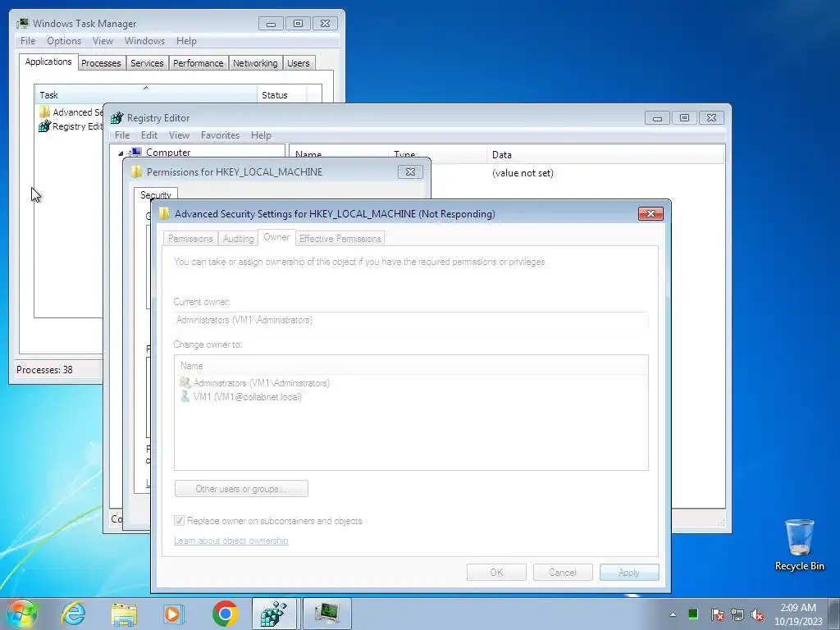
Task: Click the muted volume tray icon
Action: pyautogui.click(x=757, y=614)
